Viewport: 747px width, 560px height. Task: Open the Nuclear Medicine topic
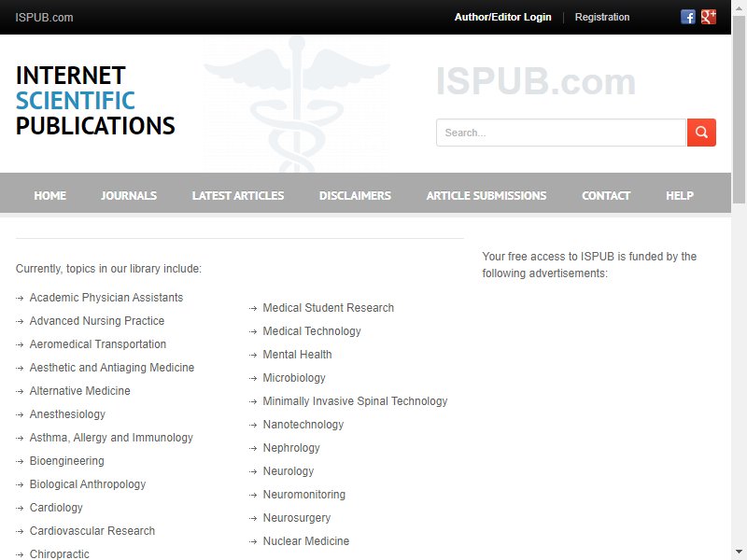[306, 541]
